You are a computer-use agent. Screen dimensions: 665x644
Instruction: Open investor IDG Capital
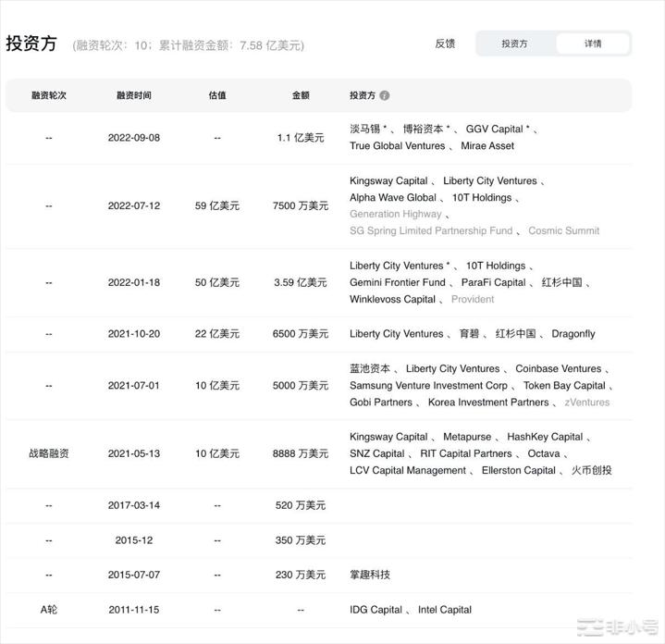click(x=376, y=610)
